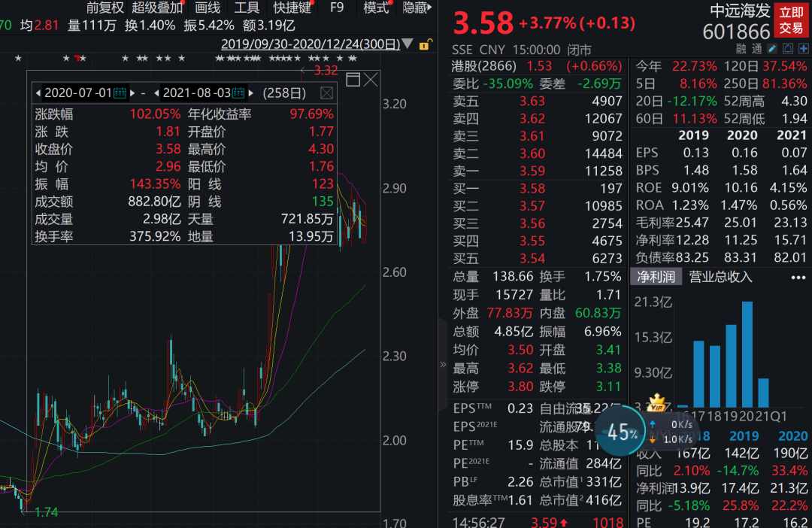Click the 通 Stock Connect icon
The width and height of the screenshot is (812, 528).
click(x=756, y=47)
